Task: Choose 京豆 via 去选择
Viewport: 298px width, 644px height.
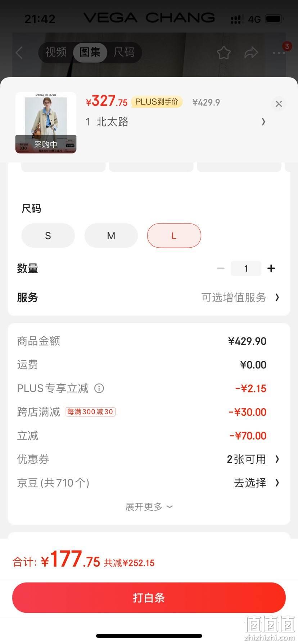Action: coord(257,483)
